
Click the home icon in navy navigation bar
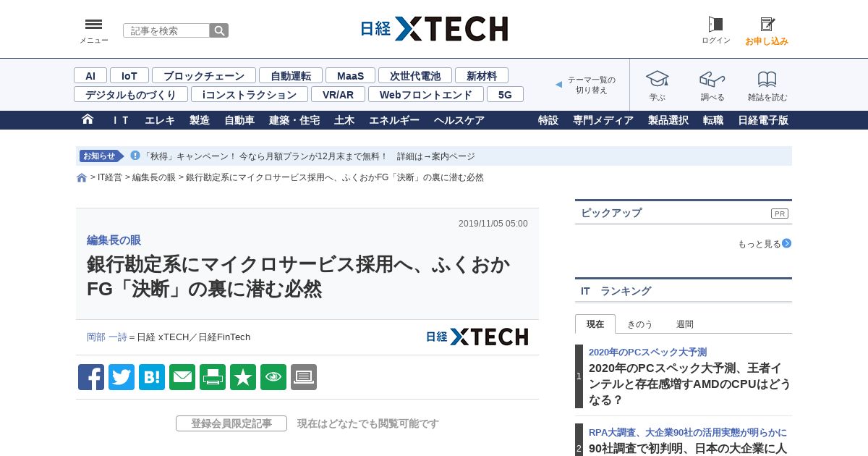click(x=88, y=119)
